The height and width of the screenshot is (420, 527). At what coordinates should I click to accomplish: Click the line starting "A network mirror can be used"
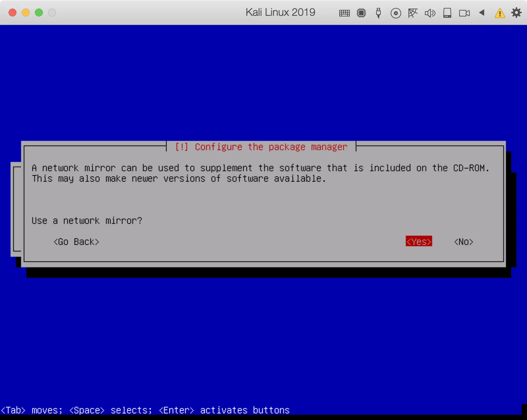[x=261, y=168]
